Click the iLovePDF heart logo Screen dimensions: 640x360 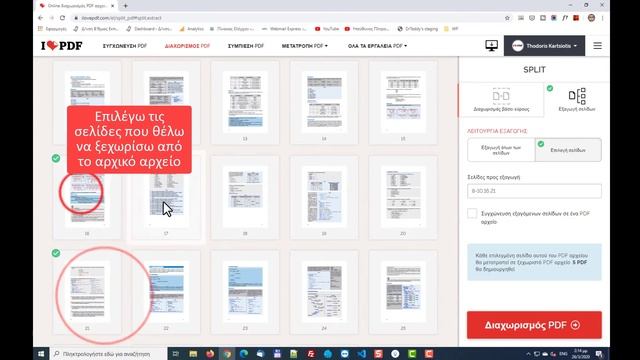[62, 46]
